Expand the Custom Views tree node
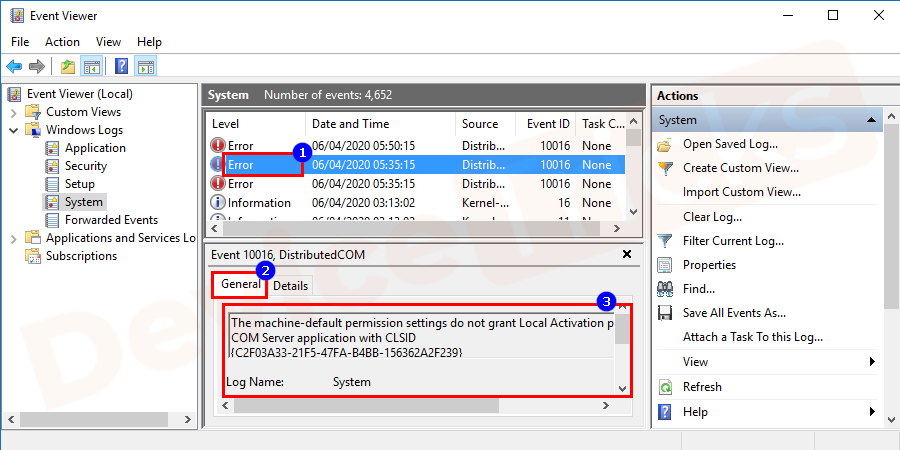The image size is (900, 450). [14, 112]
